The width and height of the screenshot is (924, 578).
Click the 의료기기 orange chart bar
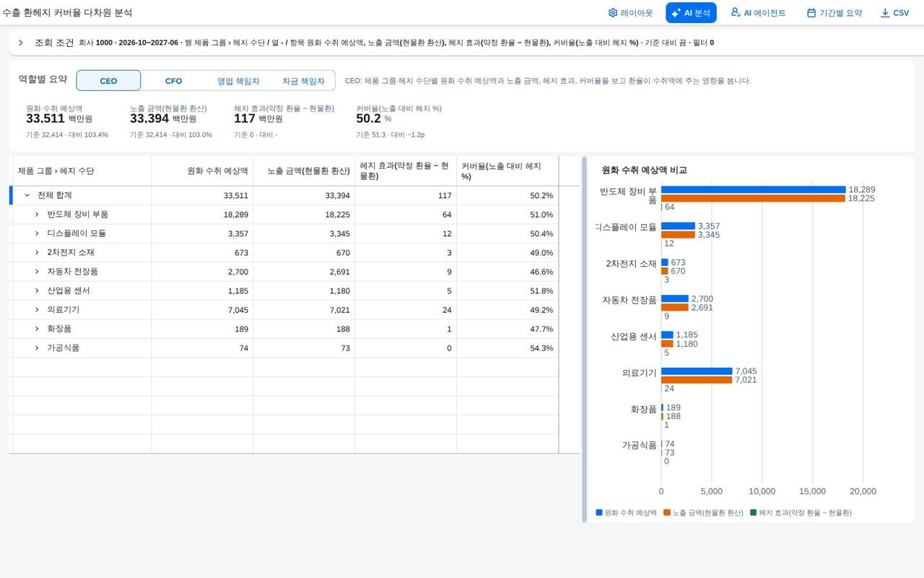[697, 380]
